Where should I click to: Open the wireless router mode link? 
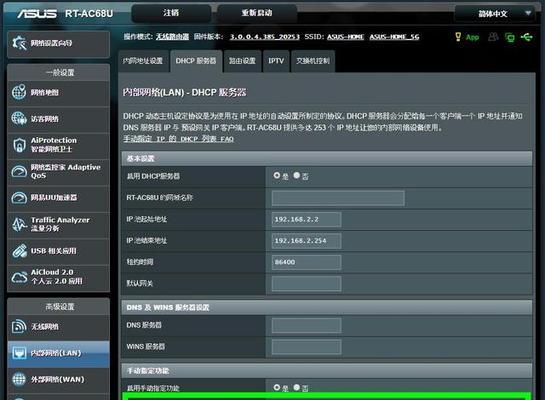tap(172, 37)
